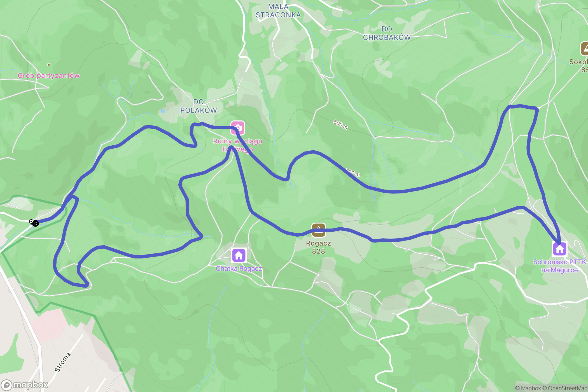Open the Schronisko PTTK na Magurce hut icon
588x392 pixels.
pyautogui.click(x=560, y=249)
